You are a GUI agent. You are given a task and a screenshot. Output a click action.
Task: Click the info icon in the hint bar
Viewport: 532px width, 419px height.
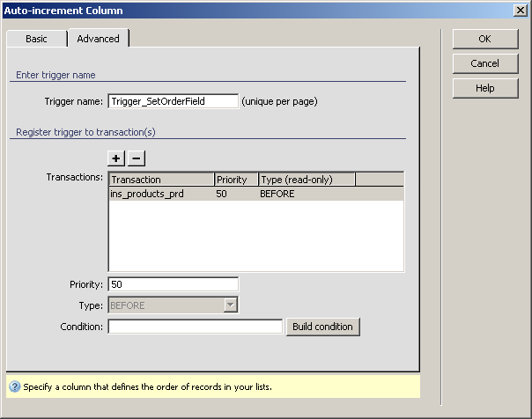click(x=14, y=386)
